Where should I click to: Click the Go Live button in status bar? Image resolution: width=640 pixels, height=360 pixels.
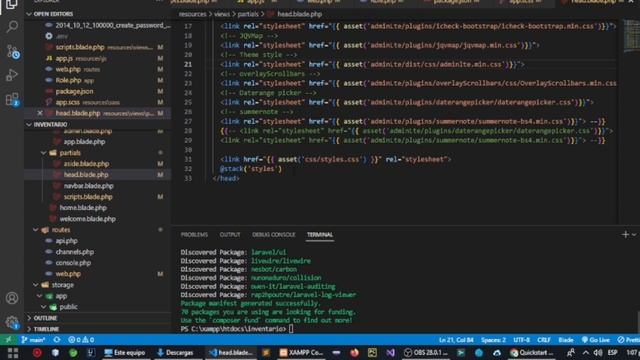tap(596, 340)
